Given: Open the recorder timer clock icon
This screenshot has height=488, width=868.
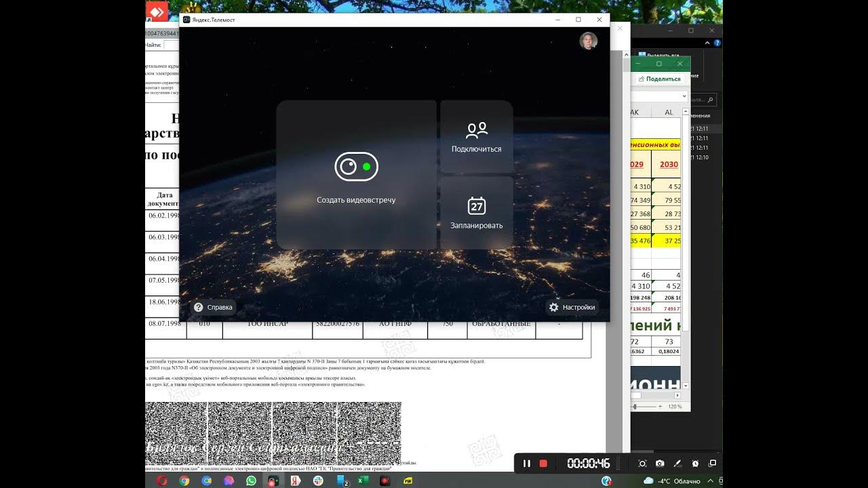Looking at the screenshot, I should coord(695,464).
